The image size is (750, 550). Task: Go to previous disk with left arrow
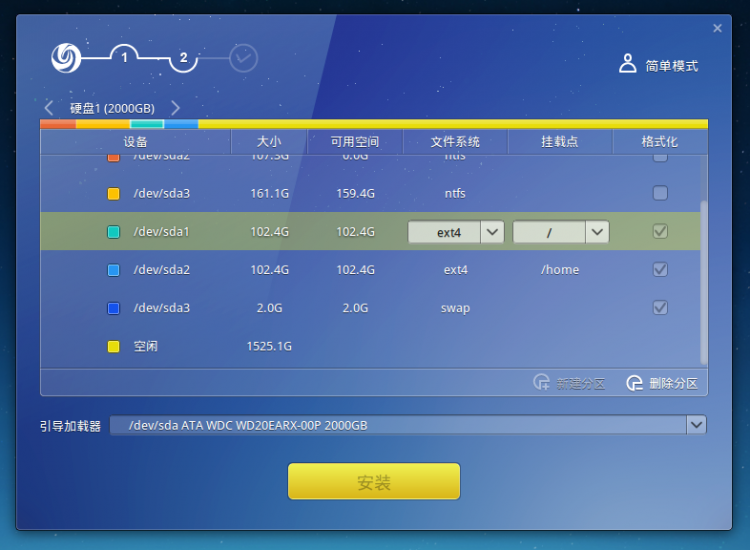point(49,108)
